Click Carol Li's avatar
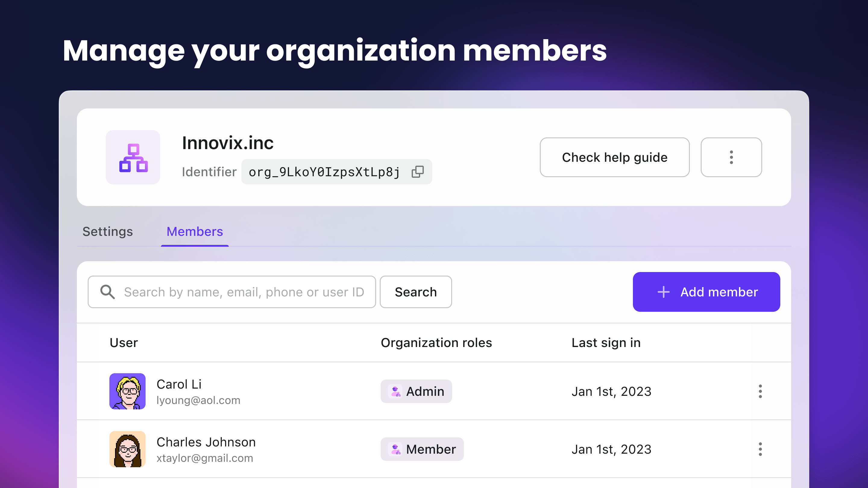868x488 pixels. point(127,391)
